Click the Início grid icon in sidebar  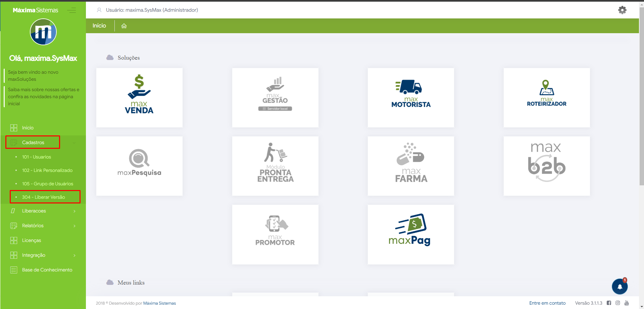[14, 128]
